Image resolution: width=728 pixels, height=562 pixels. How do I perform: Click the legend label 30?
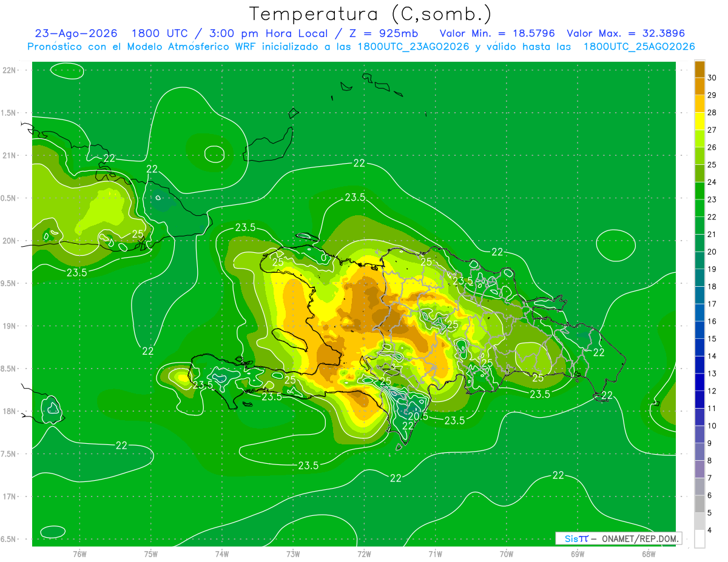pyautogui.click(x=712, y=78)
